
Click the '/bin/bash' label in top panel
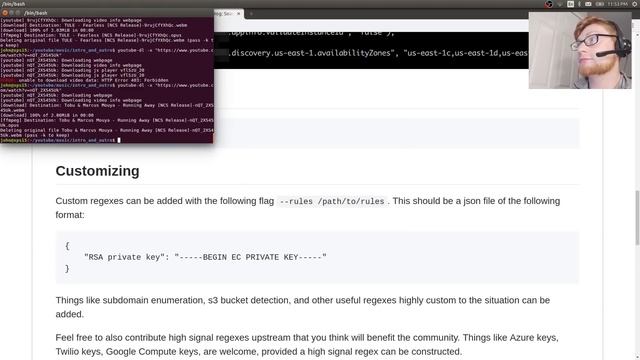pos(14,4)
